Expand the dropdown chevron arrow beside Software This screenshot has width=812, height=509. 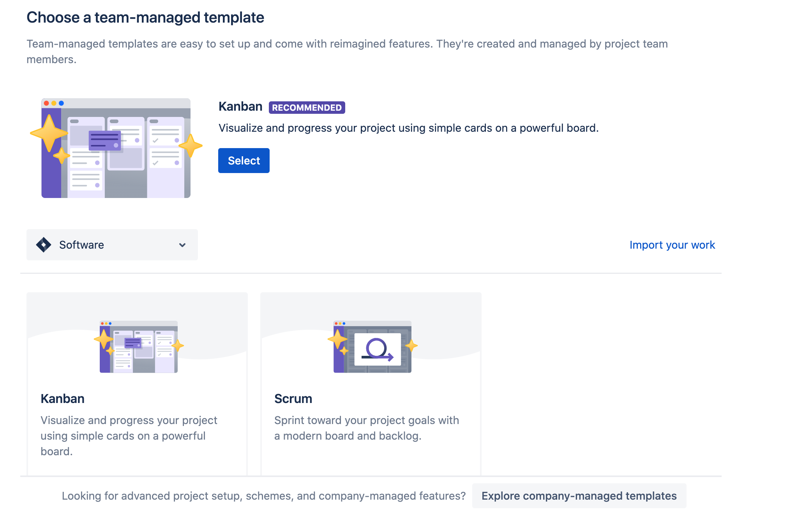pos(182,245)
